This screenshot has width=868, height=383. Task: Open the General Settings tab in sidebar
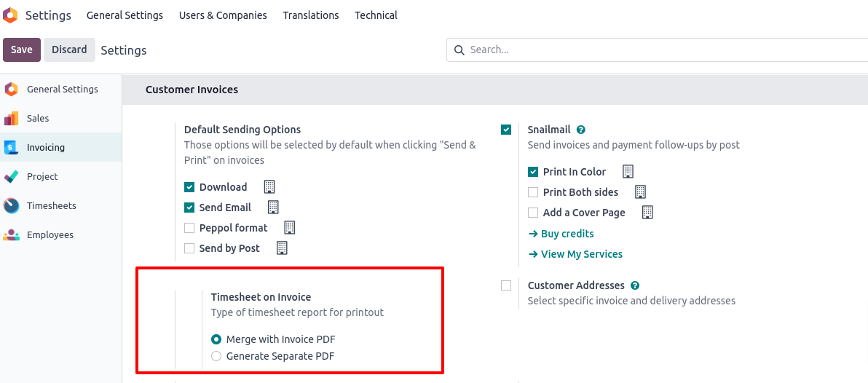[62, 90]
